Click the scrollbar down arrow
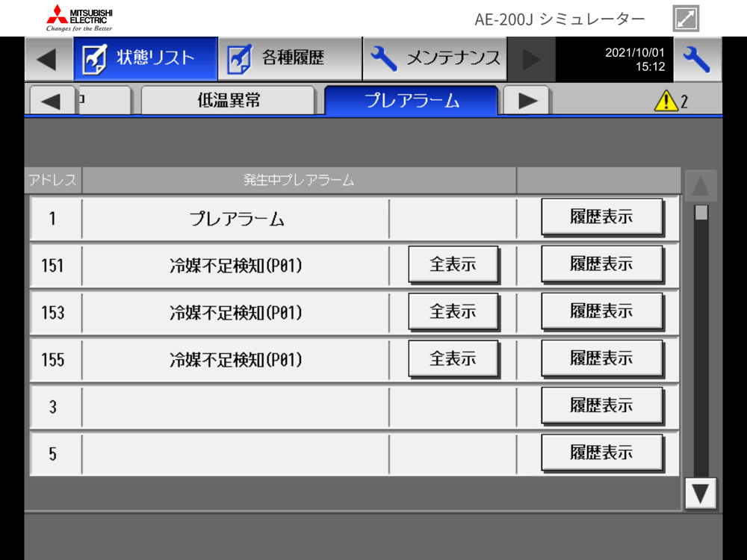The image size is (747, 560). (x=701, y=494)
